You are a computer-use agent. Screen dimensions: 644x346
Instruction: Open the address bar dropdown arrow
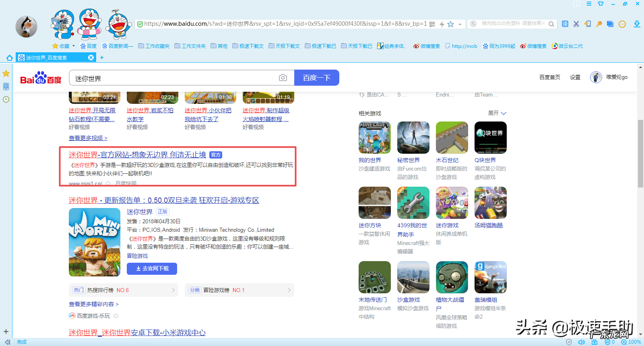coord(460,24)
